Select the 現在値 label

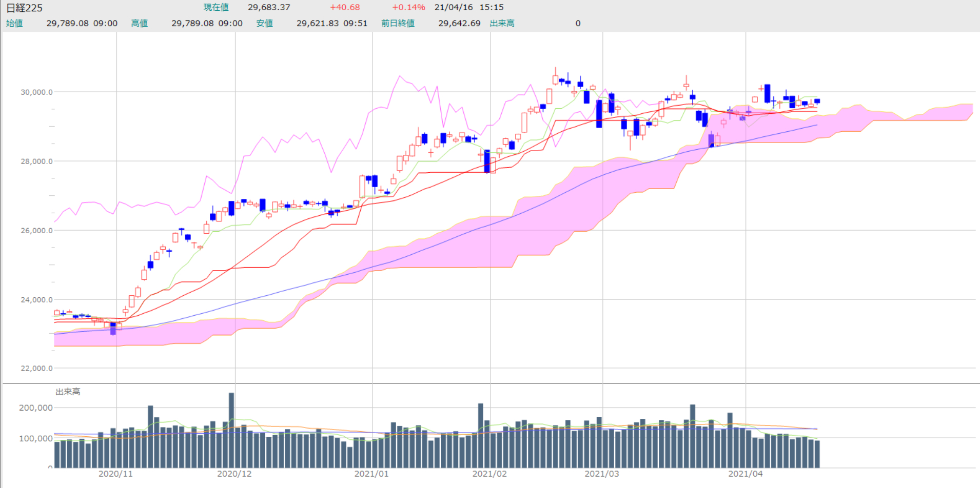point(216,7)
